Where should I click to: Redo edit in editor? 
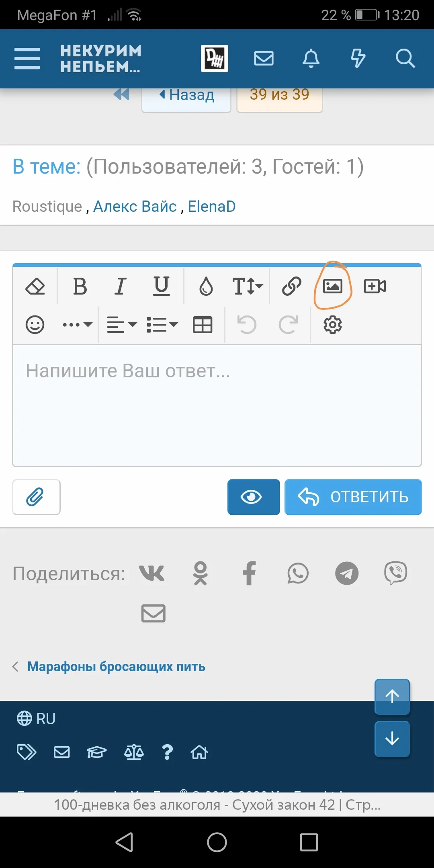(288, 325)
